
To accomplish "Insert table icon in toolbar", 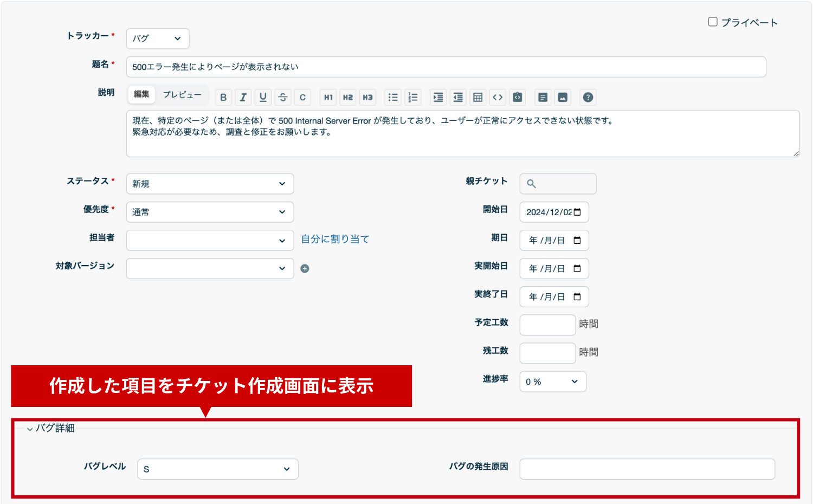I will pyautogui.click(x=478, y=98).
